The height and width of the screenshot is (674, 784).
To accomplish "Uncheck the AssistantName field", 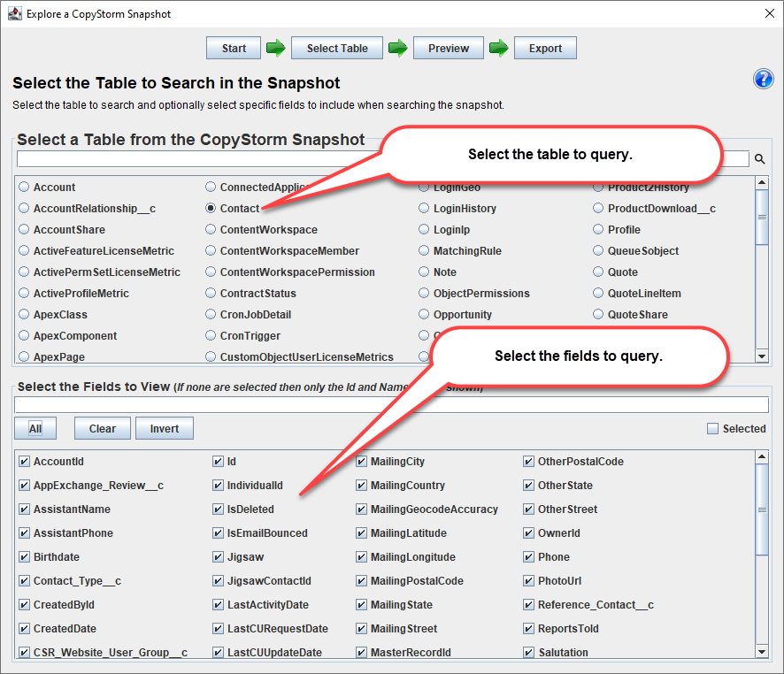I will coord(24,509).
